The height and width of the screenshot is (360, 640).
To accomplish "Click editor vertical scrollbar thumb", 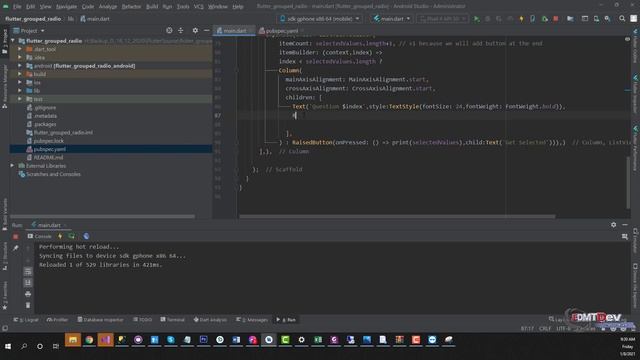I will tap(628, 182).
